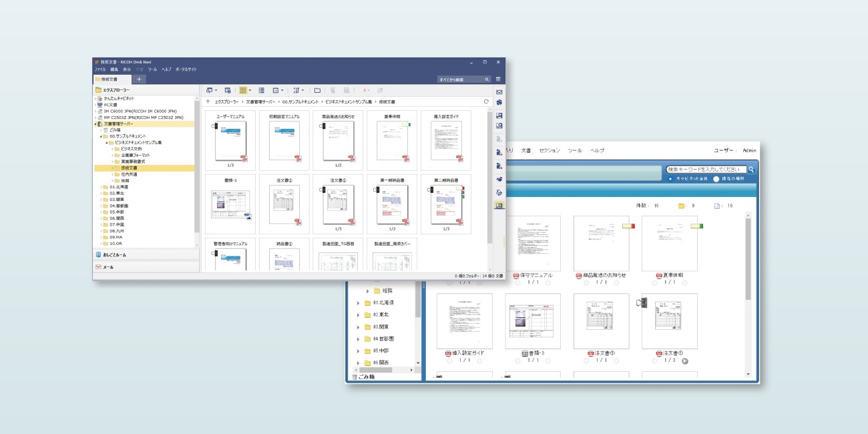868x434 pixels.
Task: Open the ユーザーマニュアル document thumbnail
Action: point(230,140)
